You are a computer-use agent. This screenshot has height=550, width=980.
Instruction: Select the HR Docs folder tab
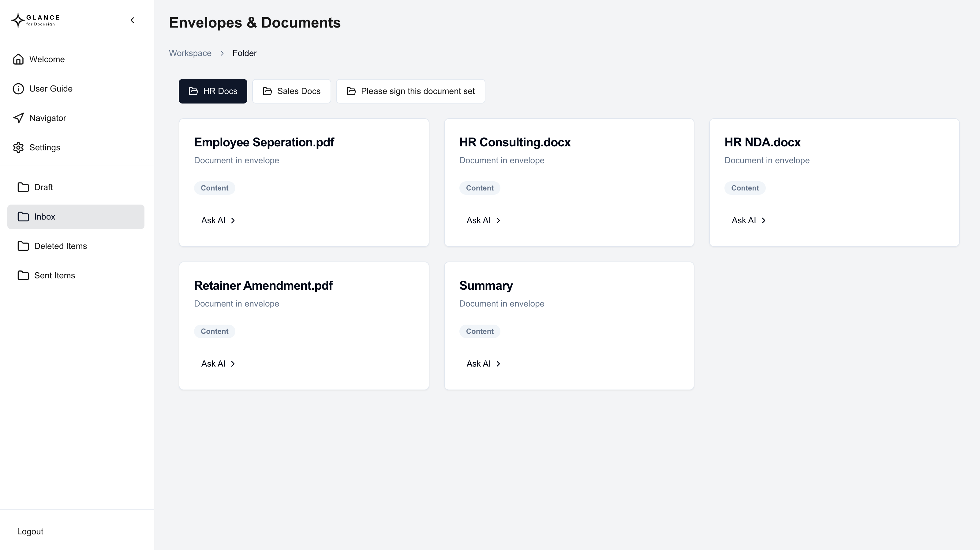213,91
